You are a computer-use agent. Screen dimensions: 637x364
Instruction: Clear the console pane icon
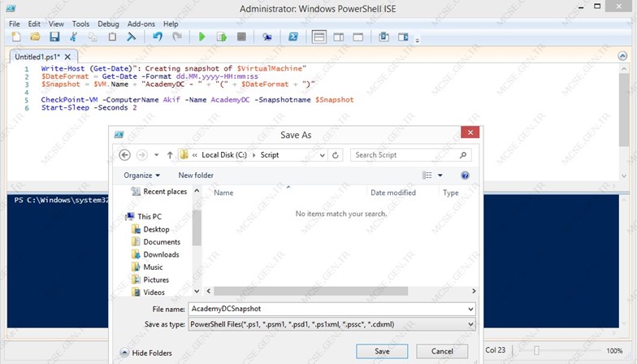point(132,37)
